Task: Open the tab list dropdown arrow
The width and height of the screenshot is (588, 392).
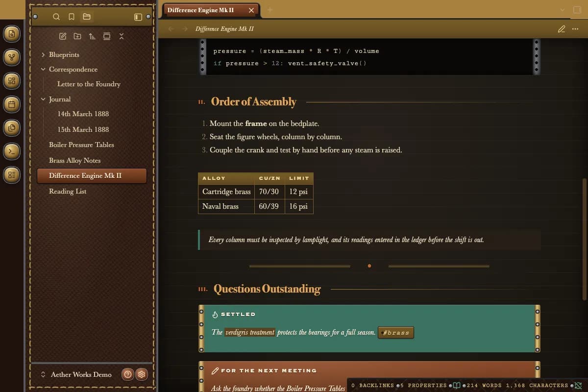Action: [562, 10]
